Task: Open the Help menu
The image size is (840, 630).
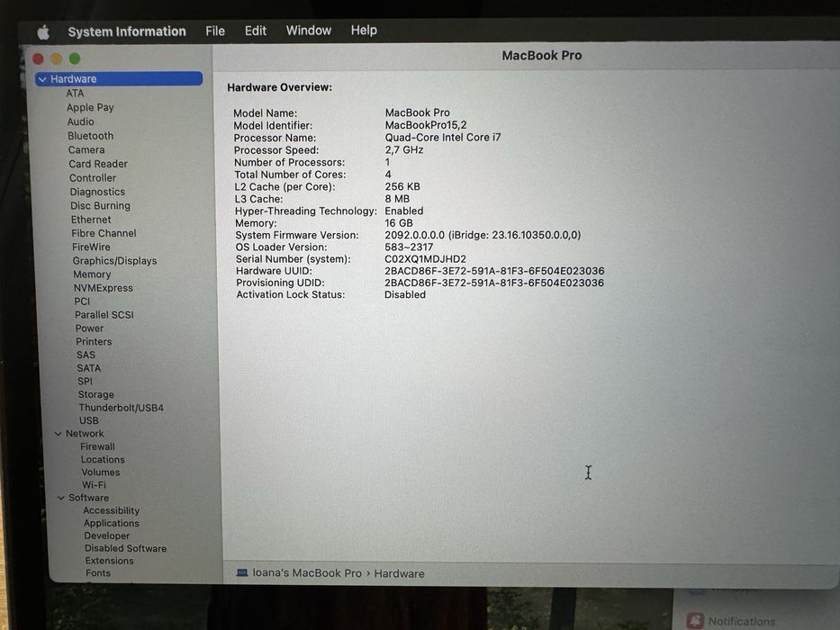Action: pyautogui.click(x=364, y=30)
